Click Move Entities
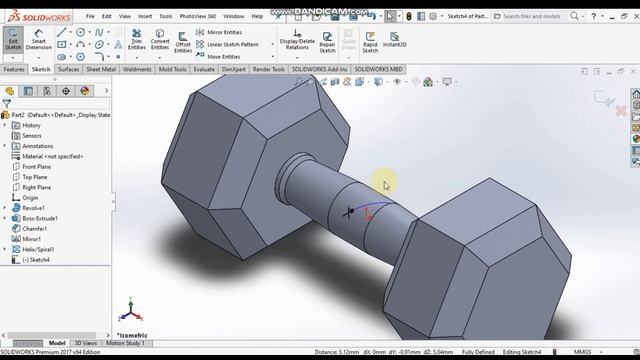The image size is (640, 360). [x=218, y=56]
